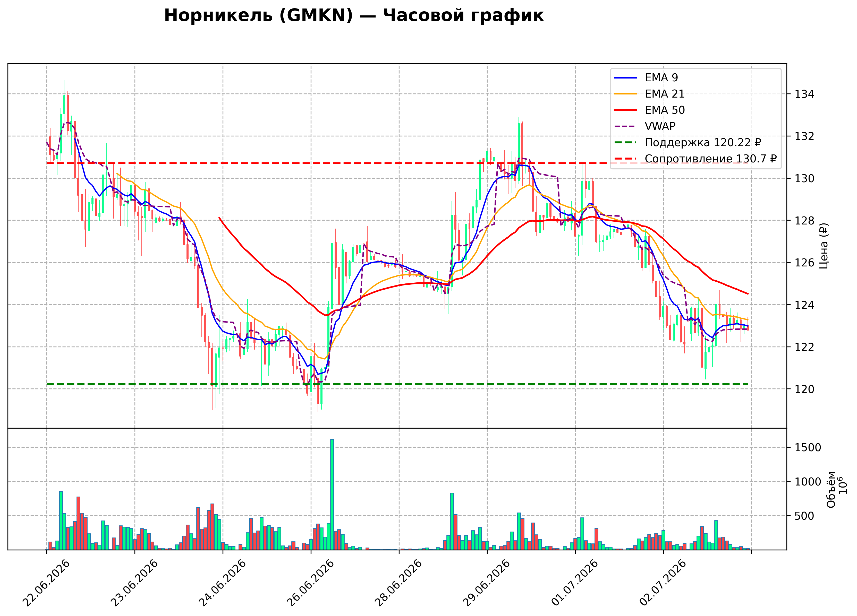Select the VWAP legend entry

click(645, 127)
